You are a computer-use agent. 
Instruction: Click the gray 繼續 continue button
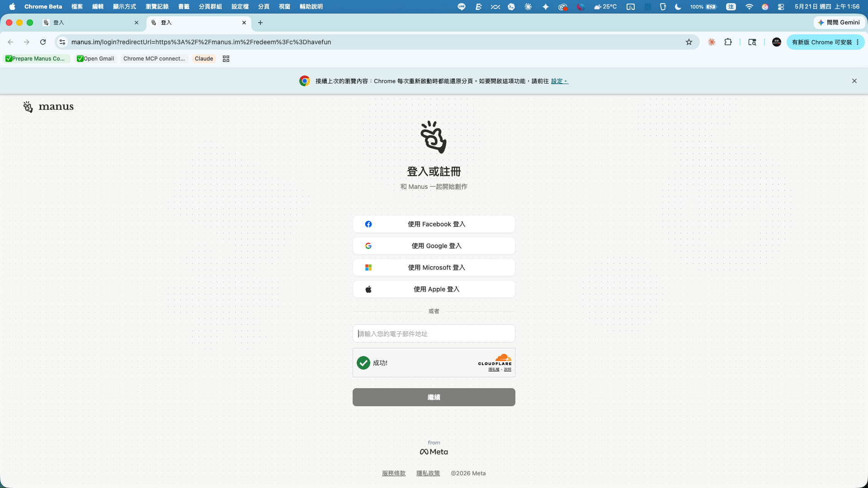(434, 397)
